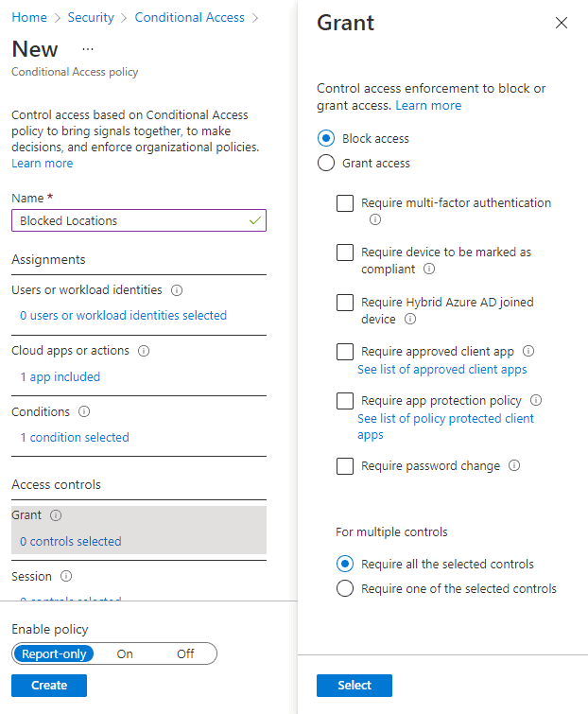The height and width of the screenshot is (714, 588).
Task: Open the ellipsis menu next to New
Action: point(88,48)
